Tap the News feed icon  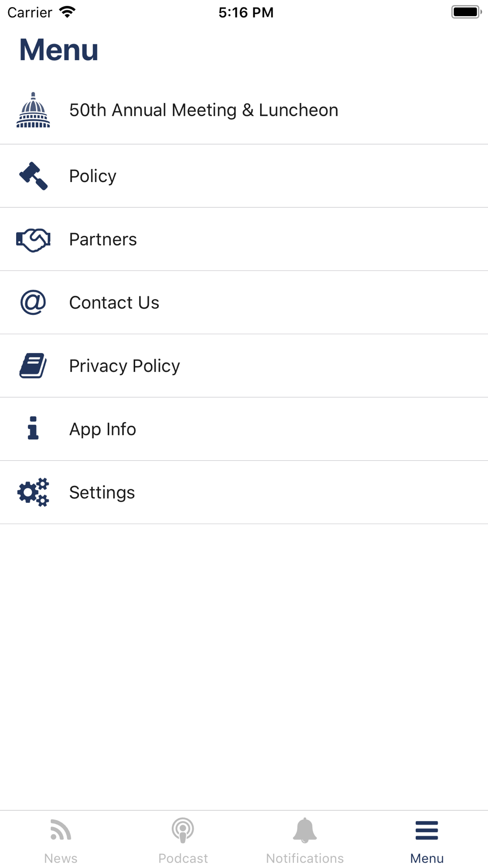61,830
